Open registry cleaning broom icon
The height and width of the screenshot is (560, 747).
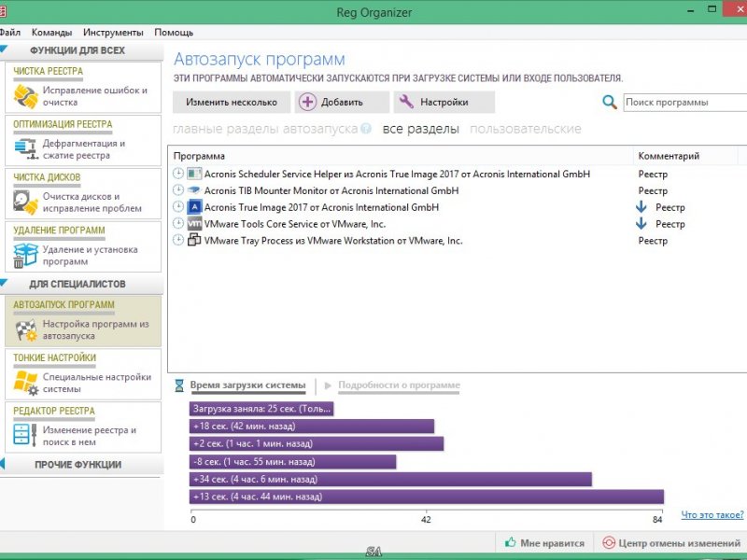coord(26,96)
